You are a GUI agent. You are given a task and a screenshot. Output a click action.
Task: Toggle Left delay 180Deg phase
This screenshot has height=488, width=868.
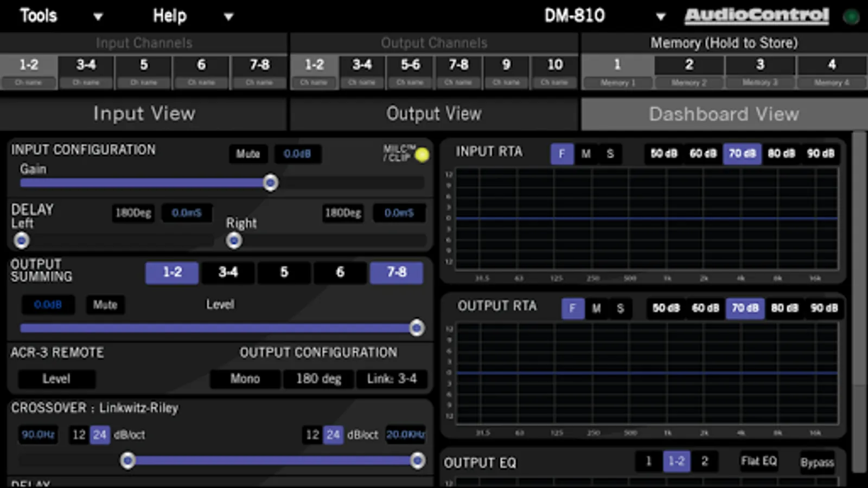[133, 213]
